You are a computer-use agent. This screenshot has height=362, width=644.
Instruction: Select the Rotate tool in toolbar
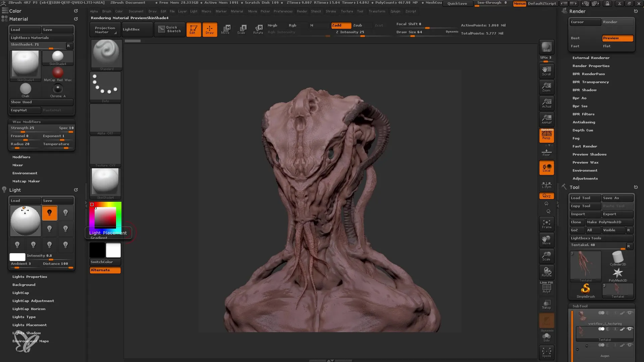coord(258,29)
